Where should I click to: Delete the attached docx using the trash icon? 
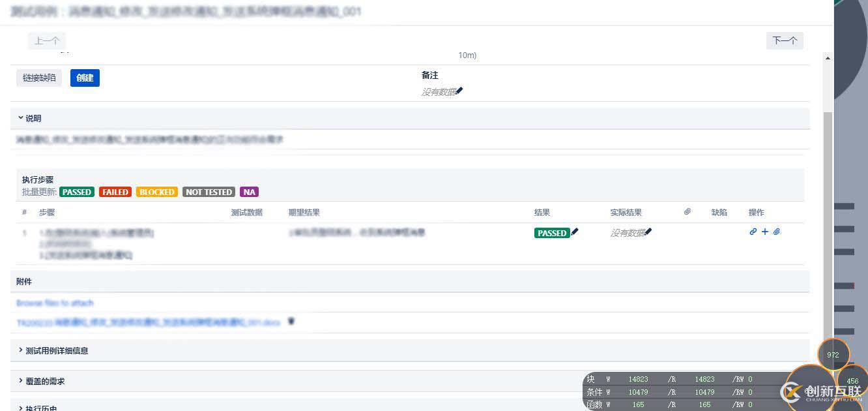(x=291, y=321)
